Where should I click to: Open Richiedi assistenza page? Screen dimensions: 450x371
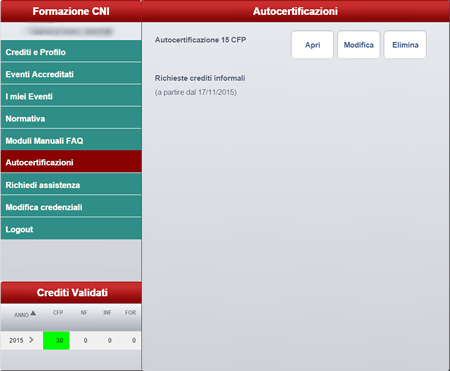[71, 184]
